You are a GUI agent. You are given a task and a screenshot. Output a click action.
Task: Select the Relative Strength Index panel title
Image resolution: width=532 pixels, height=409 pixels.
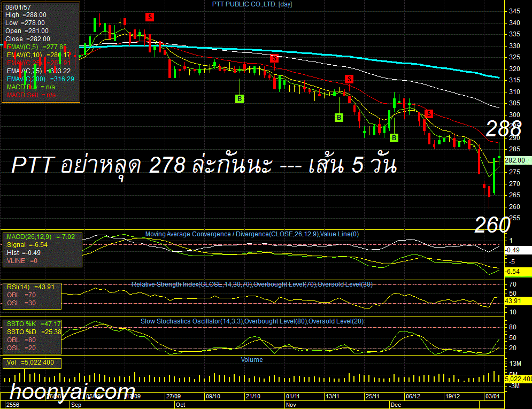click(252, 284)
